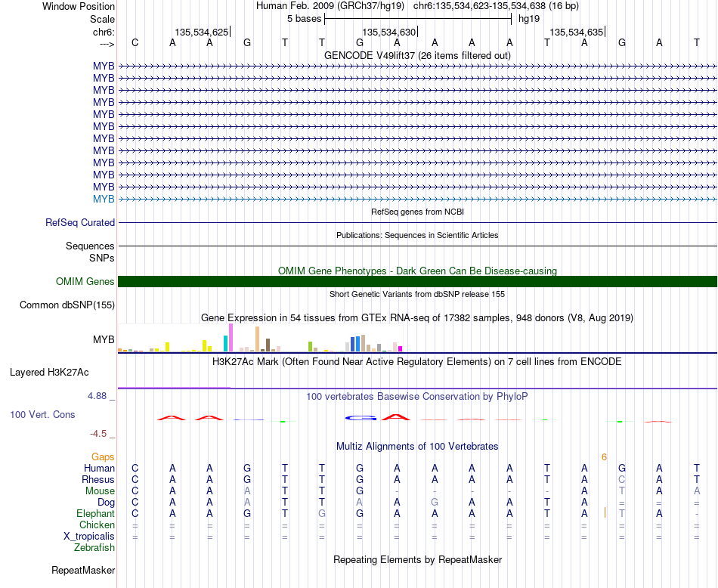Click the light blue MYB transcript label
The width and height of the screenshot is (718, 588).
(x=104, y=199)
